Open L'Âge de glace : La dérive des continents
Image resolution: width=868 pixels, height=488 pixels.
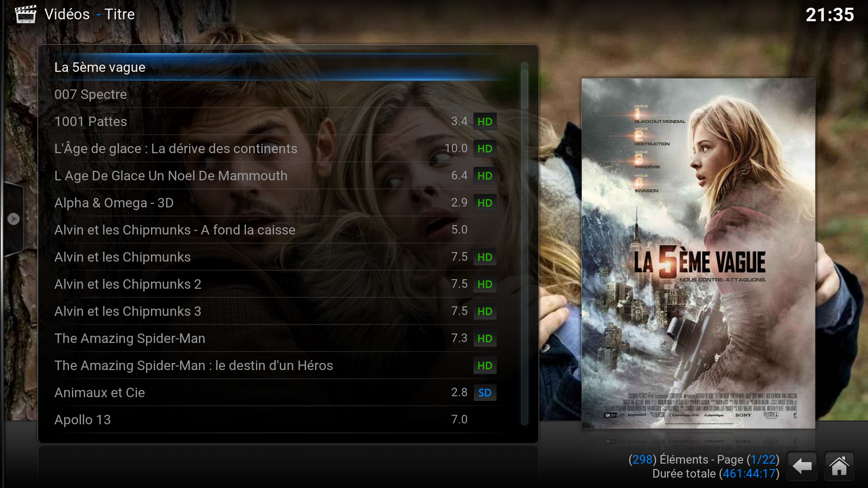[280, 149]
